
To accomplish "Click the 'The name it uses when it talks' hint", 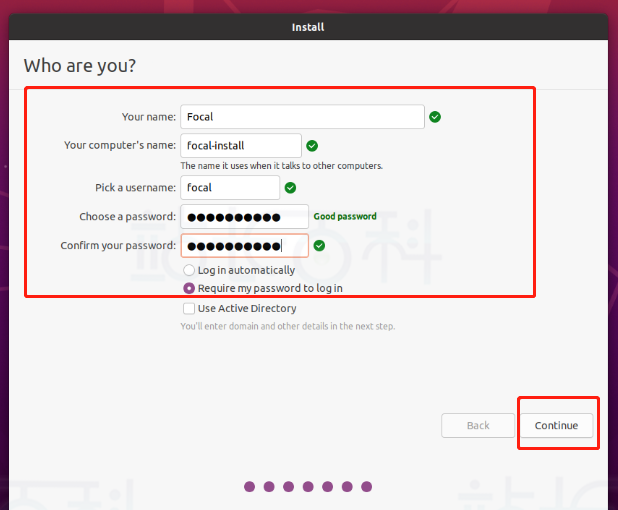I will 281,166.
